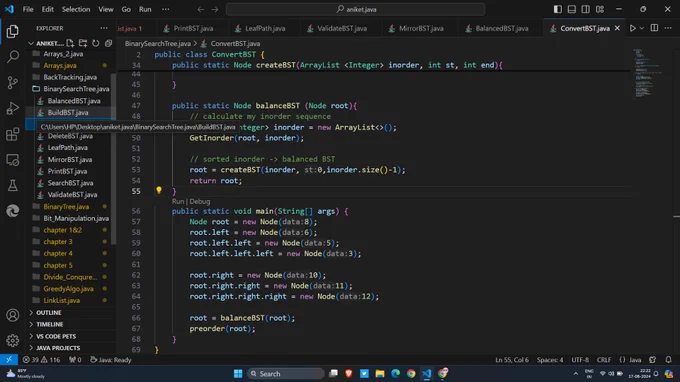Open remote window indicator in status bar
The image size is (680, 382).
pyautogui.click(x=9, y=360)
